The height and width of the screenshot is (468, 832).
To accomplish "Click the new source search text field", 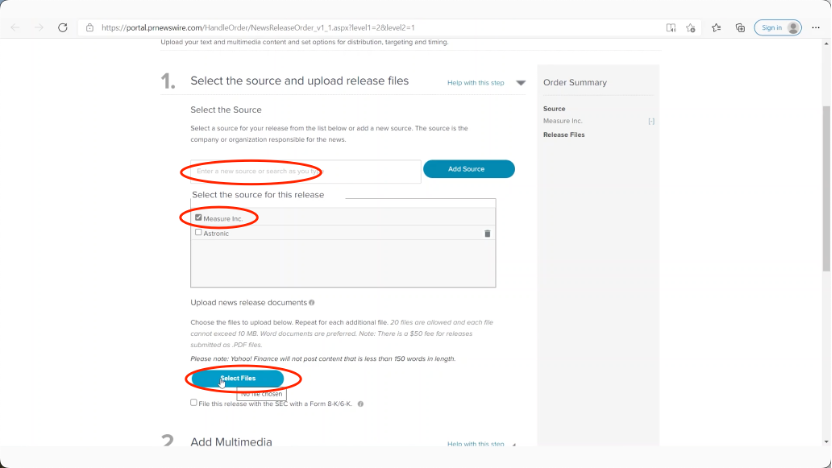I will (x=305, y=171).
